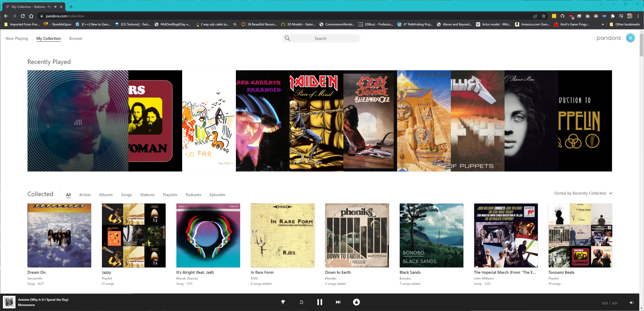The height and width of the screenshot is (311, 644).
Task: Open The Imperial March album art
Action: pyautogui.click(x=506, y=235)
